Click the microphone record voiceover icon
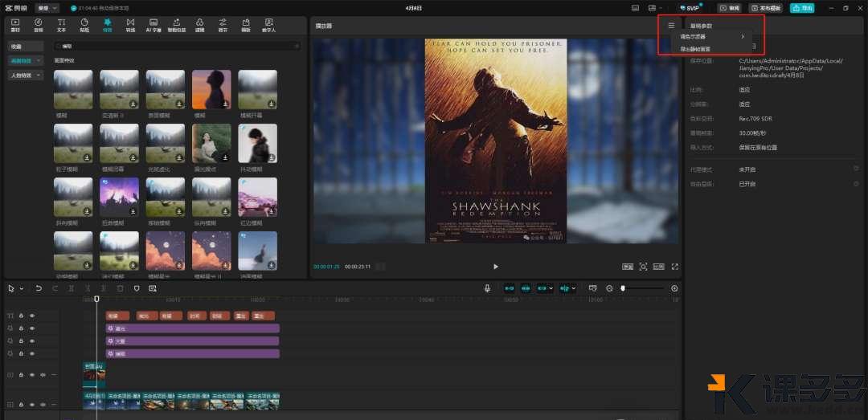Viewport: 868px width, 420px height. point(487,288)
